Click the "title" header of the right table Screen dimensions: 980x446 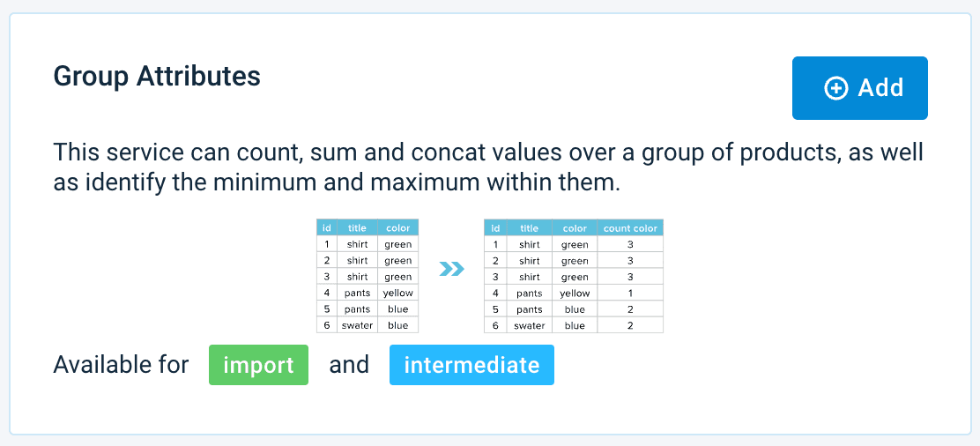click(x=529, y=228)
